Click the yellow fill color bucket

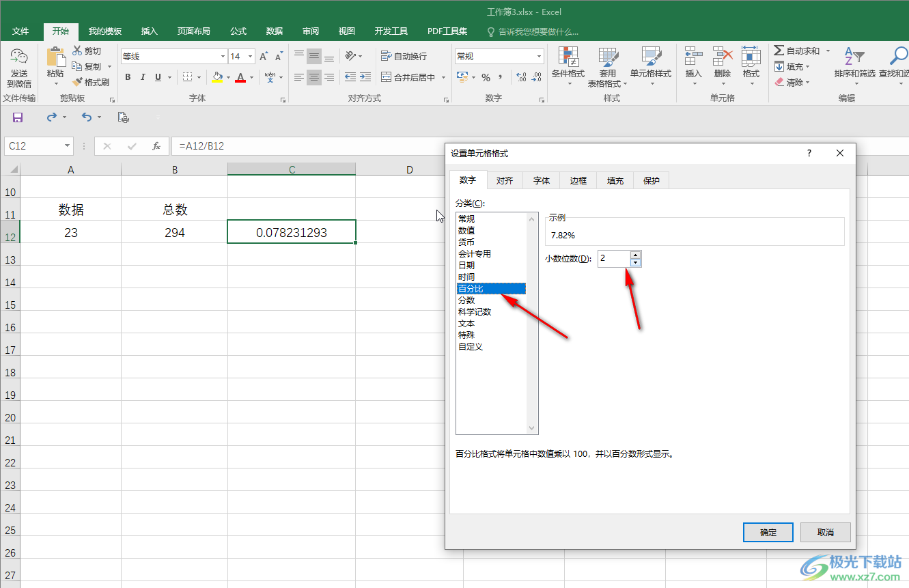click(217, 77)
